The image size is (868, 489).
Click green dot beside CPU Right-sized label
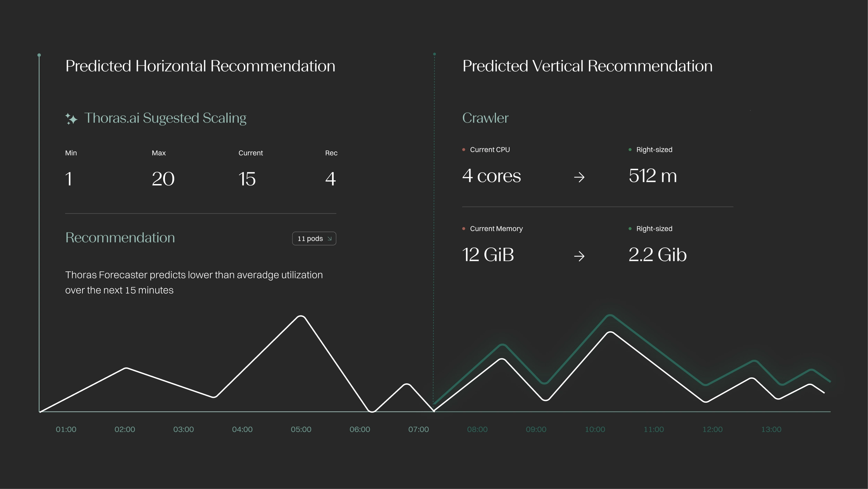click(630, 150)
